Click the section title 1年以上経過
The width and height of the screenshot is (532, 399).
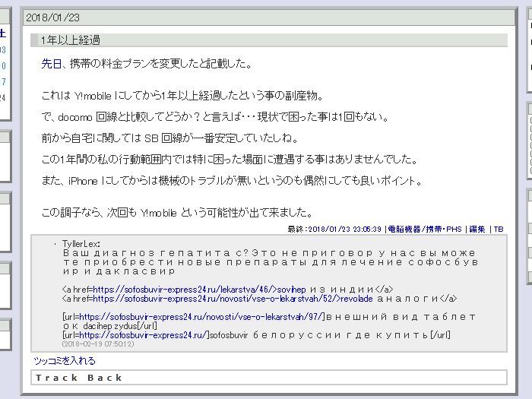click(70, 40)
